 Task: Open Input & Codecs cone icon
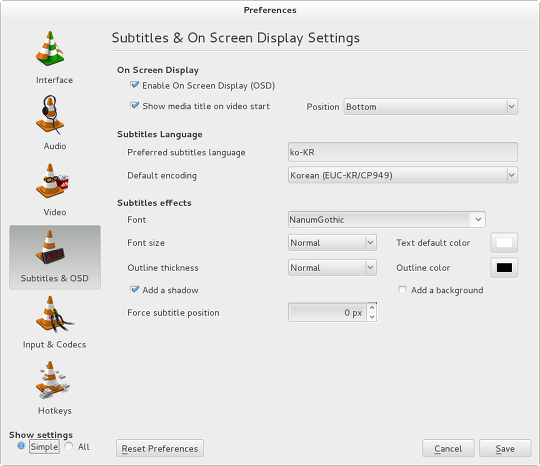click(53, 314)
